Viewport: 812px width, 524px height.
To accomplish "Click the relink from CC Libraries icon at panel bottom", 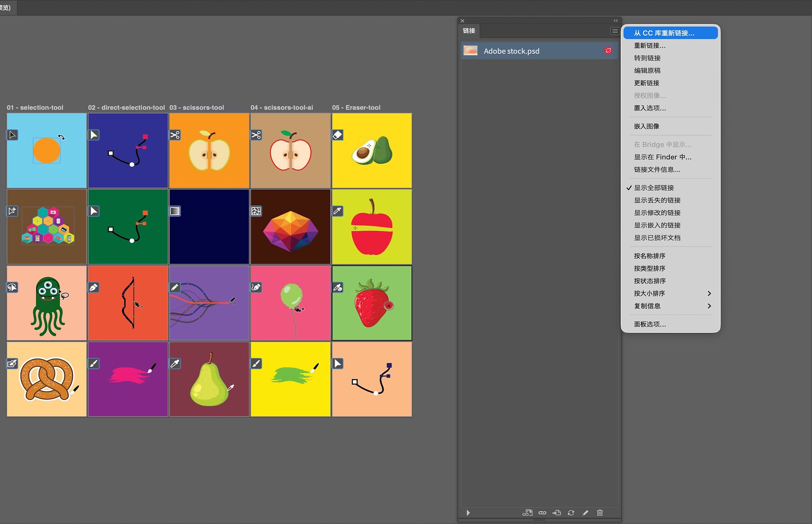I will [x=527, y=513].
